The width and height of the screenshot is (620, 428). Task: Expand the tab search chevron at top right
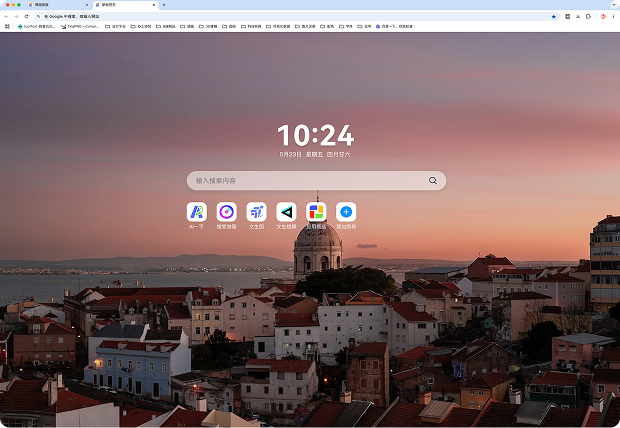[x=613, y=5]
